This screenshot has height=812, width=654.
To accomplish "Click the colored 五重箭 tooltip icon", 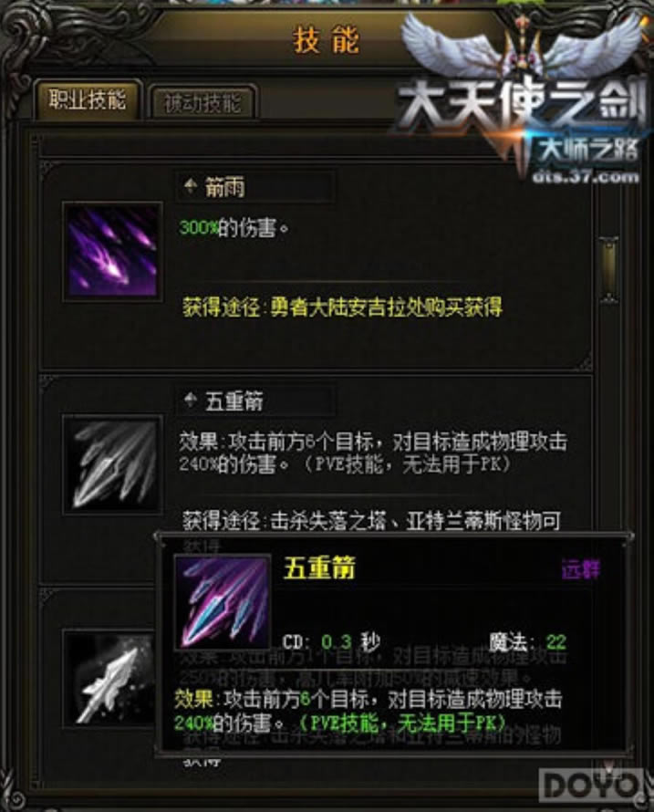I will [223, 602].
